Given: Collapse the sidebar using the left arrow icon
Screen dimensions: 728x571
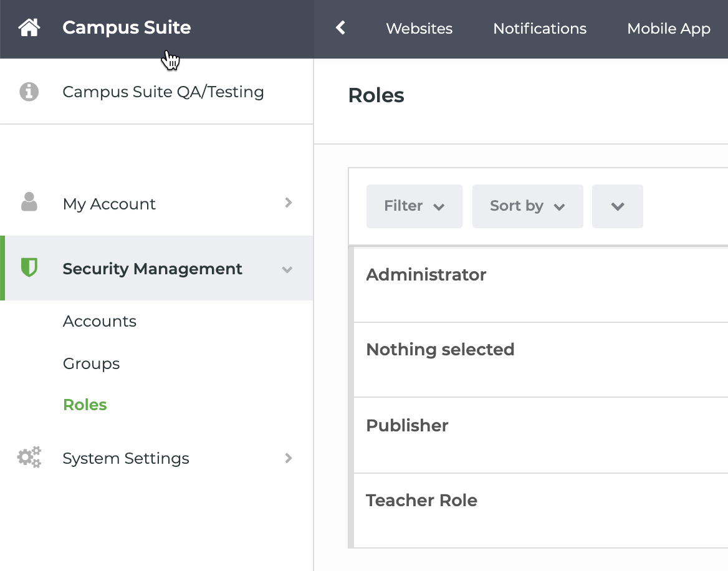Looking at the screenshot, I should coord(340,28).
